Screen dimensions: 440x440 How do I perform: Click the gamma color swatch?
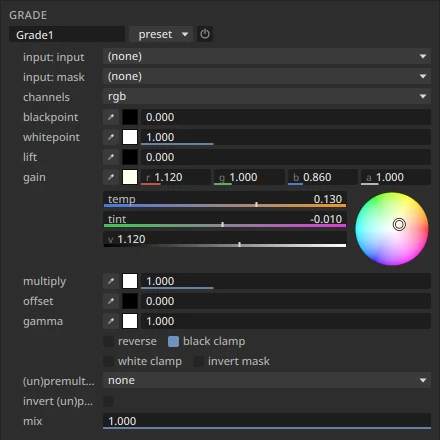point(130,321)
